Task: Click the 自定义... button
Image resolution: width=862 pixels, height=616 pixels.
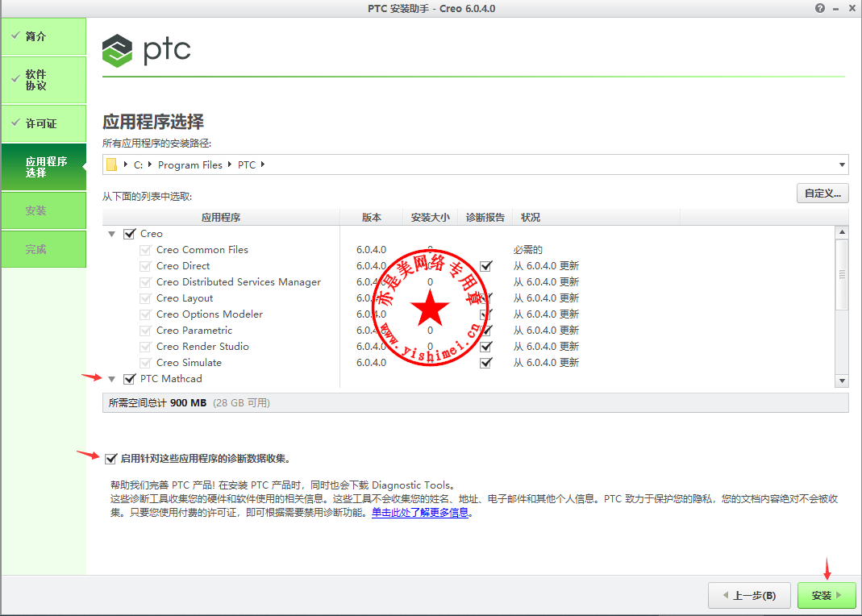Action: click(822, 194)
